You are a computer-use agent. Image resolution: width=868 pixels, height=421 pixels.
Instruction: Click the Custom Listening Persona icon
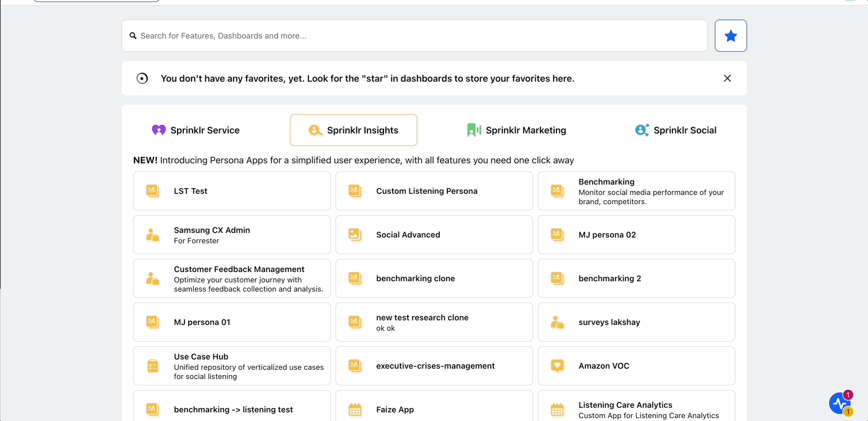pos(355,191)
